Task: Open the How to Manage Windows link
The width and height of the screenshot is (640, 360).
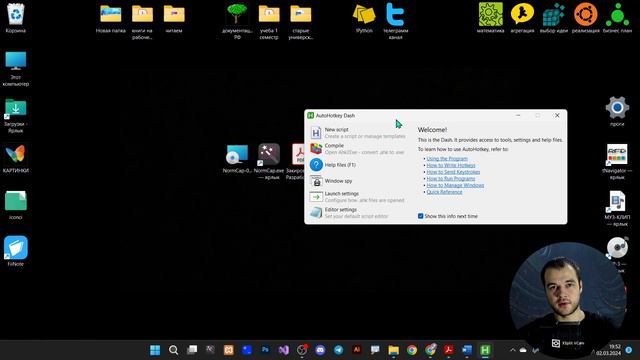Action: pos(455,185)
